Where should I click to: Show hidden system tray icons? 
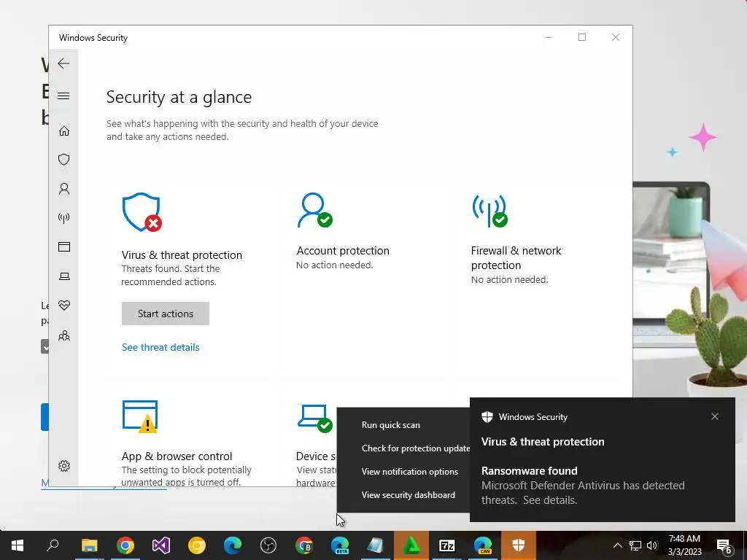[x=617, y=545]
